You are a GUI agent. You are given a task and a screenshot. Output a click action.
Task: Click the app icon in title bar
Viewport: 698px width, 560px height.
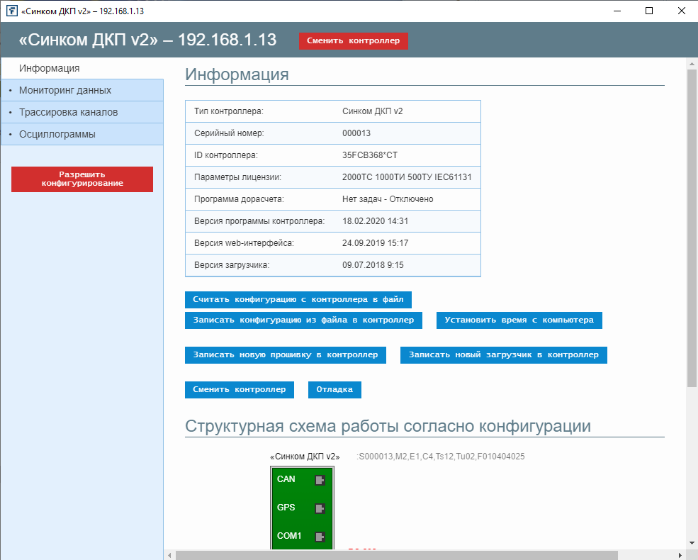click(x=10, y=11)
